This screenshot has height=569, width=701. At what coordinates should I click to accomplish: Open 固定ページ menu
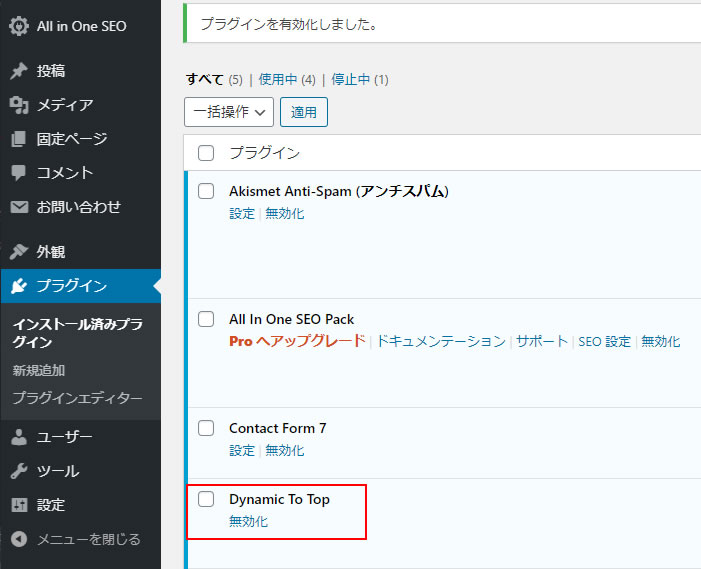(72, 139)
